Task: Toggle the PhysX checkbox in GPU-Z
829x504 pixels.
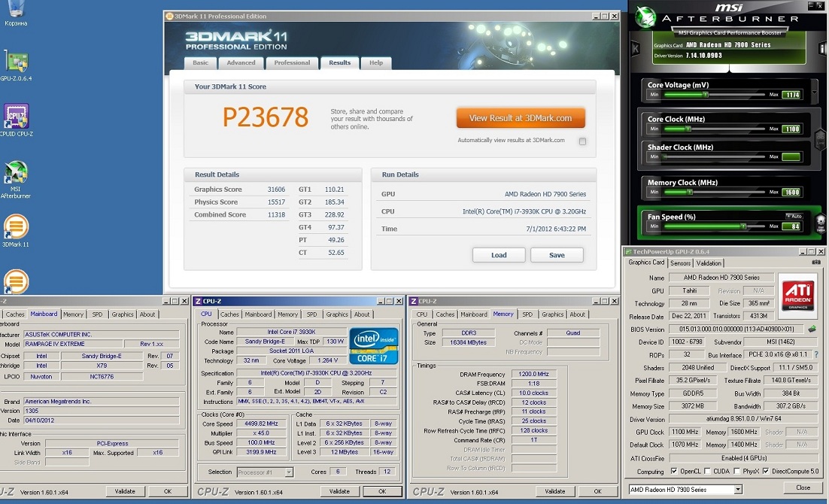Action: 737,471
